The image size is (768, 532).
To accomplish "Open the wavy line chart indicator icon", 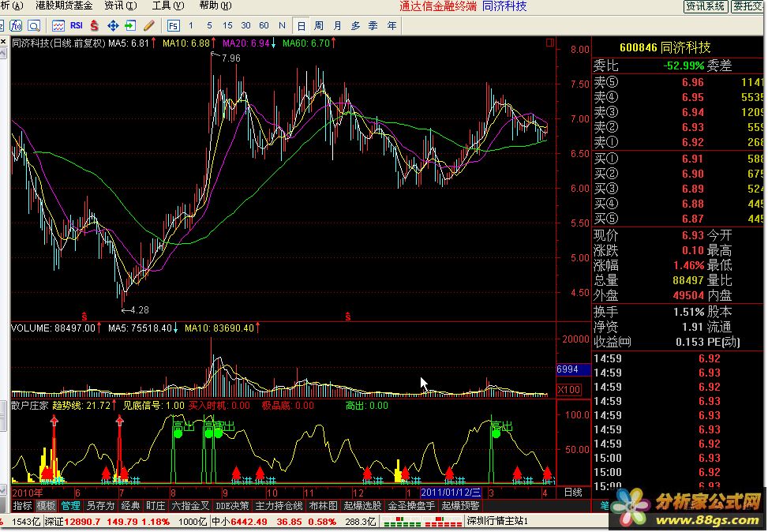I will click(58, 25).
